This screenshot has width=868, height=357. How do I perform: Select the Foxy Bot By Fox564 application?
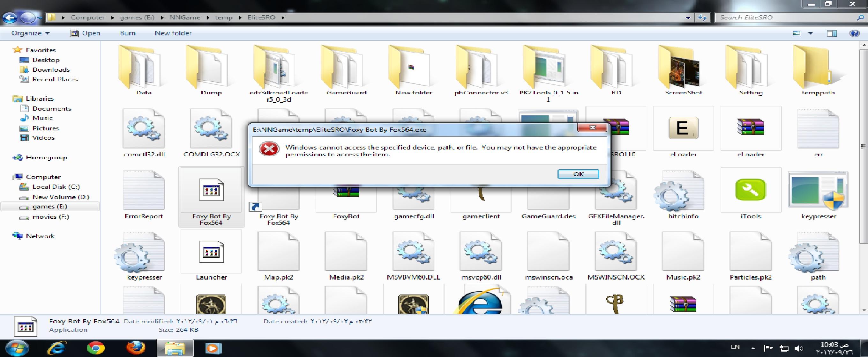[x=211, y=197]
